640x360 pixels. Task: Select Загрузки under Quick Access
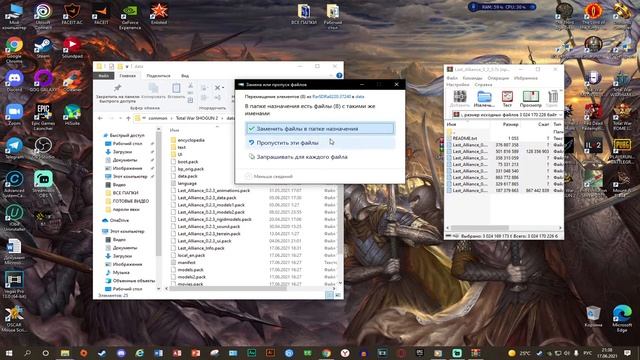(x=122, y=152)
